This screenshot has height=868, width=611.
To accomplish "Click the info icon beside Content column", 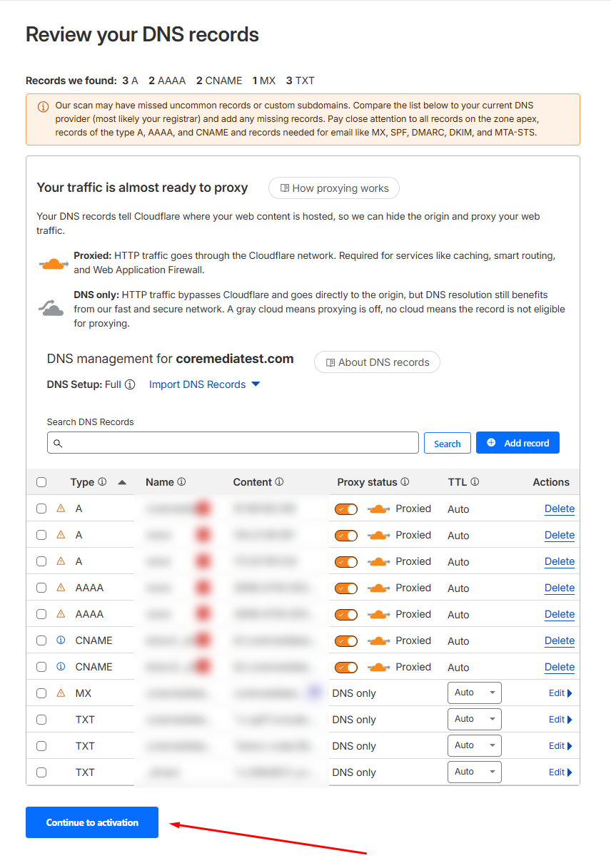I will click(279, 482).
